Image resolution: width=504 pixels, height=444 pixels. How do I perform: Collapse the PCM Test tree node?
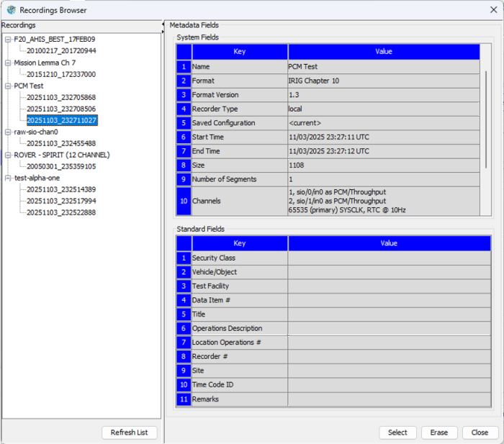pyautogui.click(x=8, y=86)
